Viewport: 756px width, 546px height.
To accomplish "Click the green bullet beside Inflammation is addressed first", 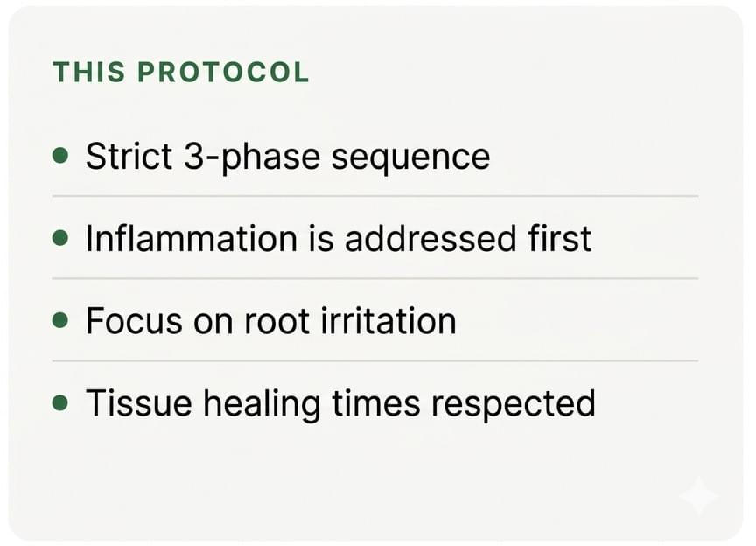I will coord(60,238).
